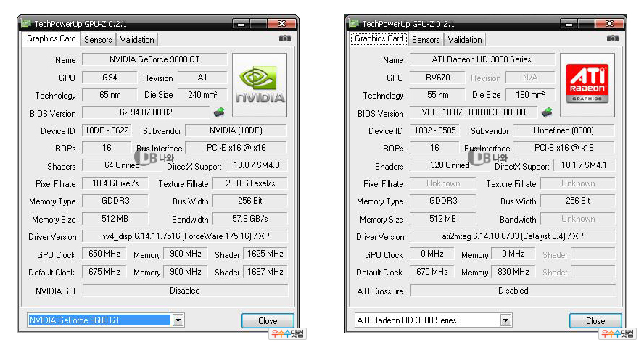Click the Shader clock value 1625 MHz
The image size is (644, 345).
point(265,254)
